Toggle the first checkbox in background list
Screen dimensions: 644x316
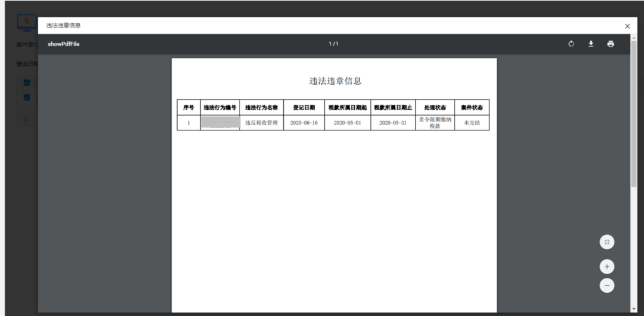point(27,83)
